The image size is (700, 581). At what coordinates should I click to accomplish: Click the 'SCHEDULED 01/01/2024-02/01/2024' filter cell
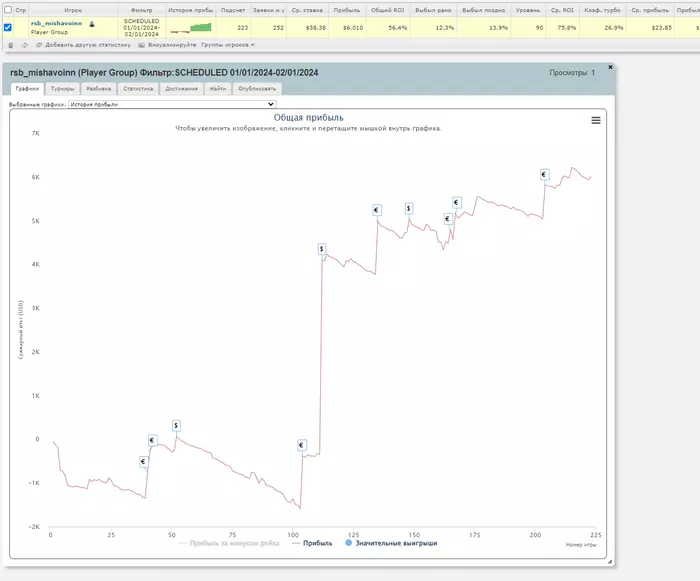[x=142, y=28]
